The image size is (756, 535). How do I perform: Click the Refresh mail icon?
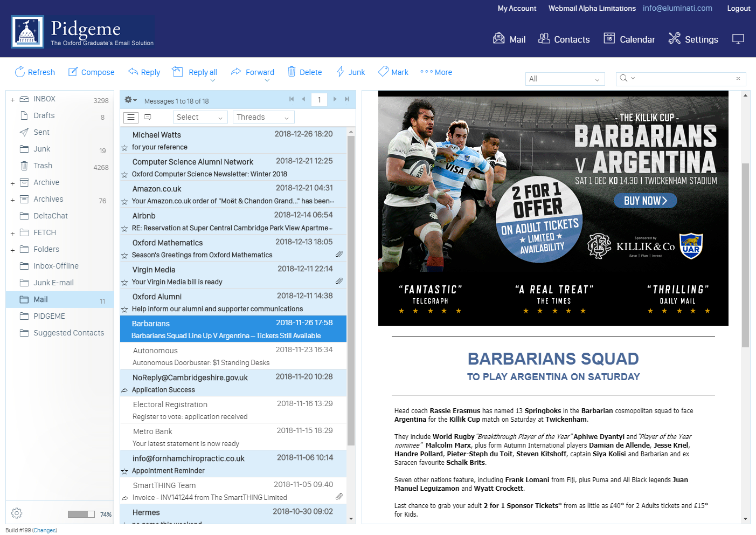(20, 72)
